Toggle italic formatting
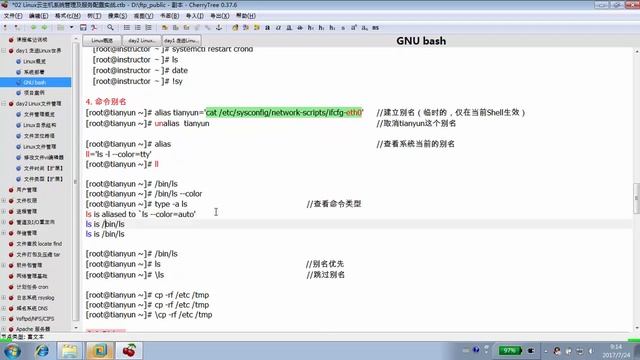The height and width of the screenshot is (360, 640). (278, 28)
